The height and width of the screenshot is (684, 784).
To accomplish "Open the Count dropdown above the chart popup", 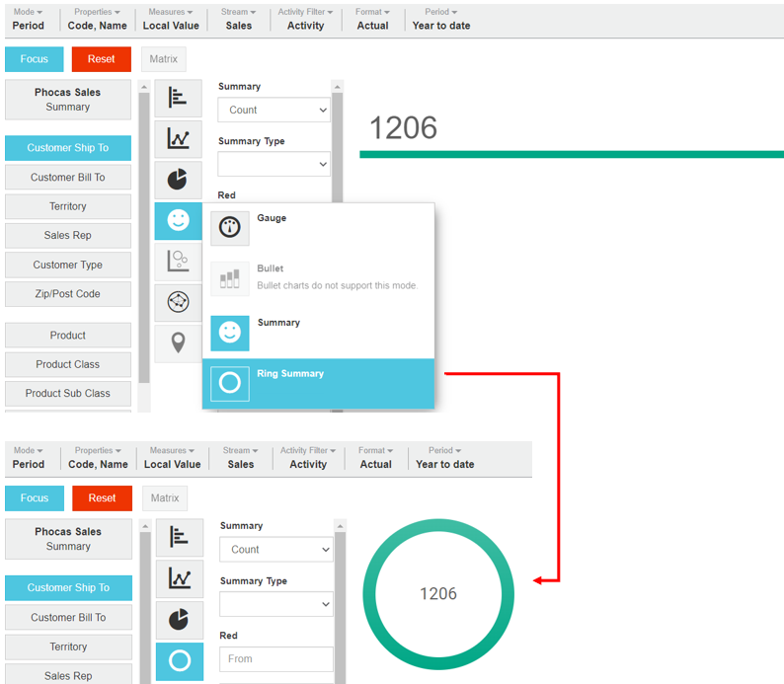I will click(x=273, y=110).
